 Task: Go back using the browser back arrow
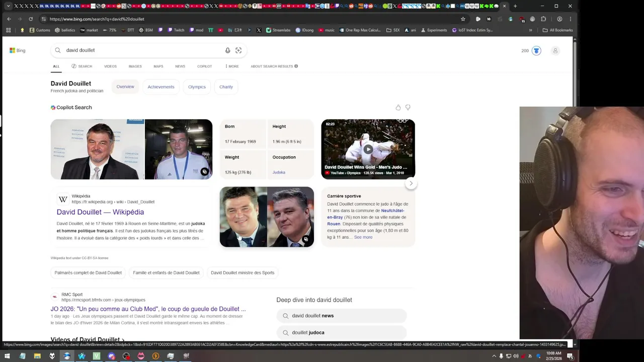pyautogui.click(x=9, y=19)
